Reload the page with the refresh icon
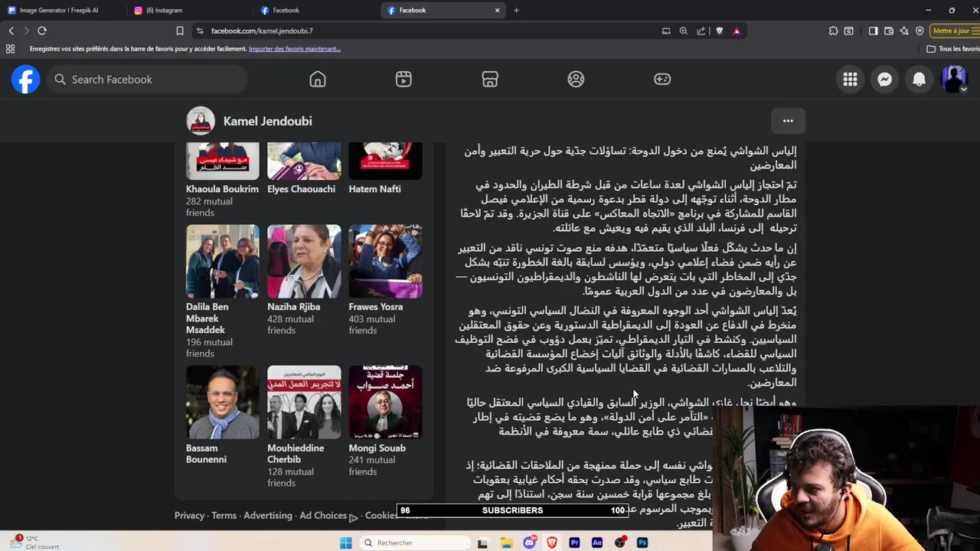Image resolution: width=980 pixels, height=551 pixels. 42,31
